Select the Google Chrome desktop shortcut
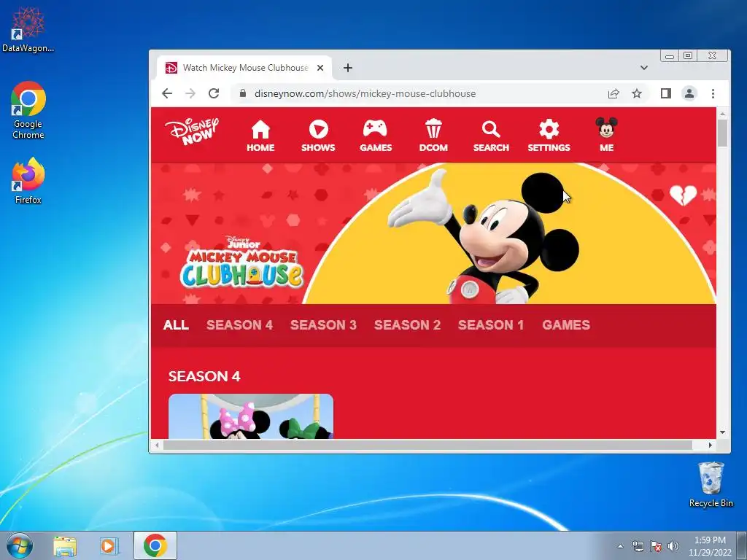The height and width of the screenshot is (560, 747). tap(28, 111)
